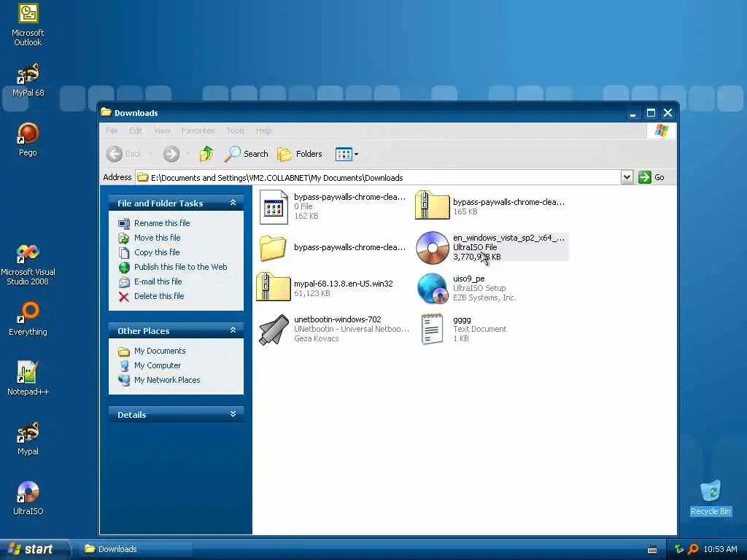Go to My Computer
Image resolution: width=747 pixels, height=560 pixels.
pyautogui.click(x=150, y=365)
